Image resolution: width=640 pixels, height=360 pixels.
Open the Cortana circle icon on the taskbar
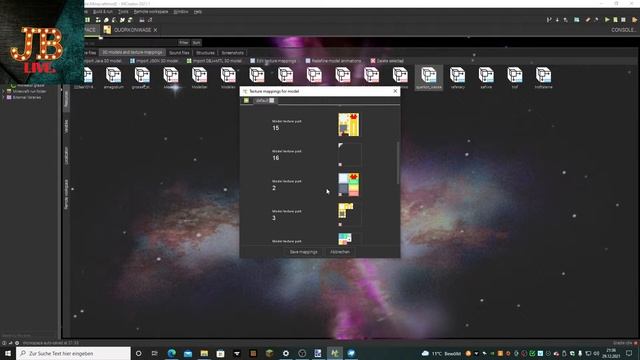click(x=138, y=353)
